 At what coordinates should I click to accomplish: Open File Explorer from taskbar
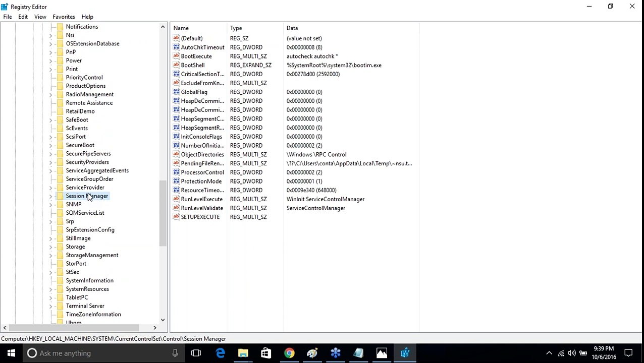[243, 353]
